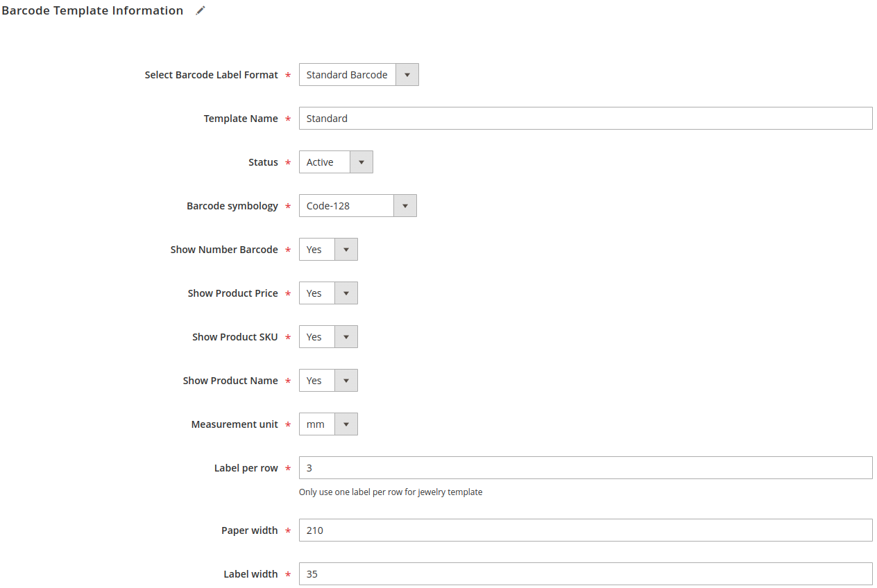Click the Show Product Price label

point(232,293)
